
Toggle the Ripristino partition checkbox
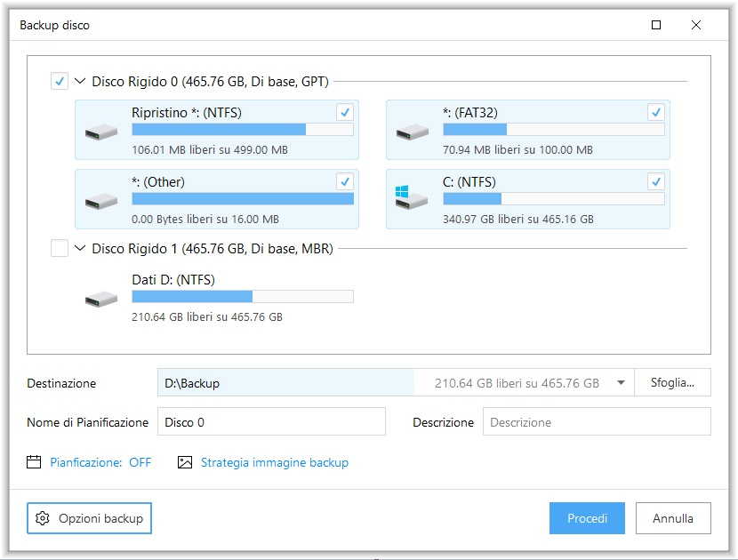(x=344, y=112)
